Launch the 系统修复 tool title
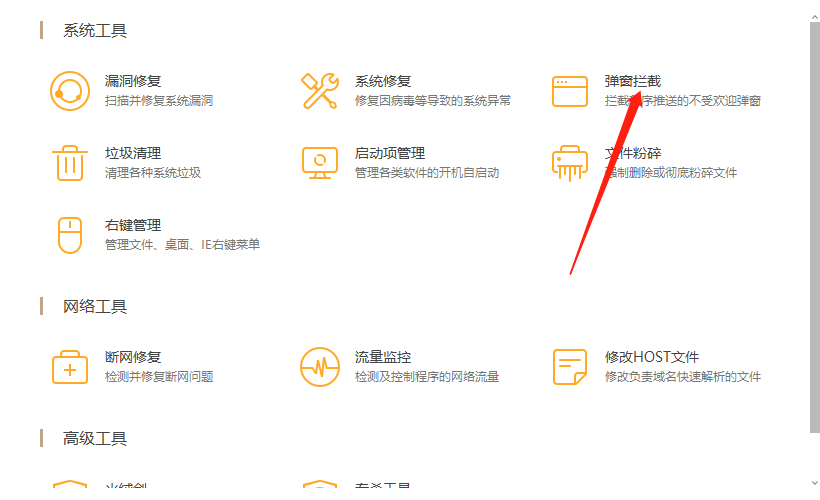 click(x=383, y=81)
